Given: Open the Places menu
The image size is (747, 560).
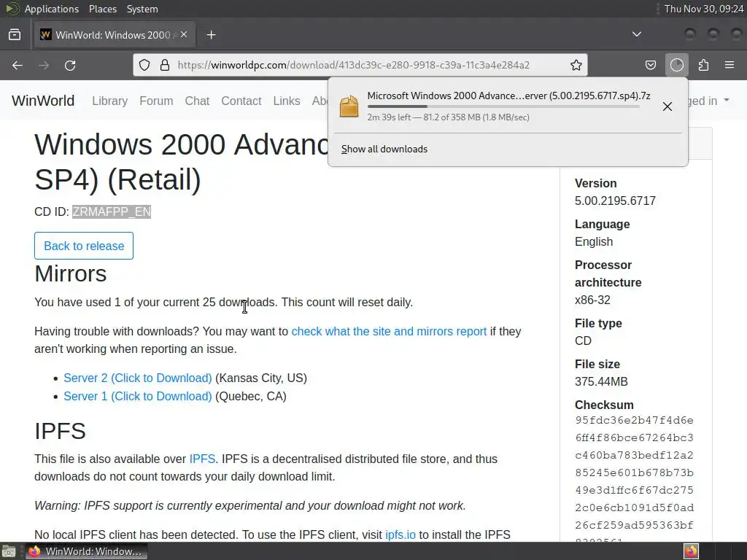Looking at the screenshot, I should [x=102, y=9].
